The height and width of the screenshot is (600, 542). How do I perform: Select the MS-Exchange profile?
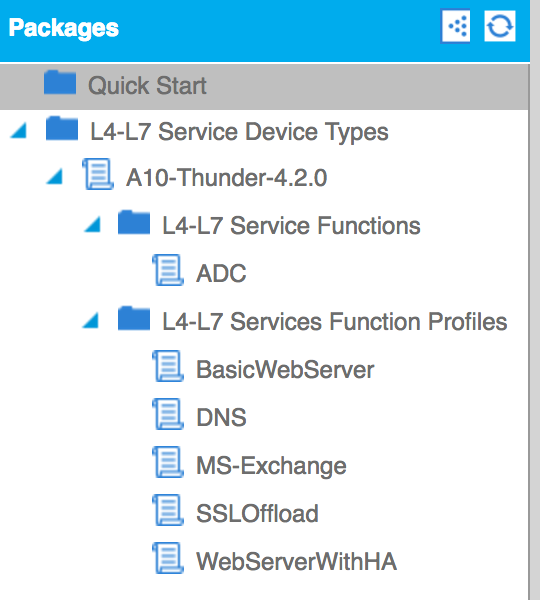pos(271,466)
